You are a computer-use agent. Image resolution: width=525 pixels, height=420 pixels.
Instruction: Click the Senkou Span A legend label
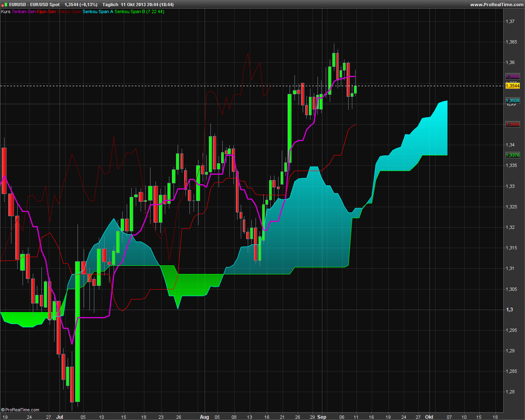[x=98, y=11]
